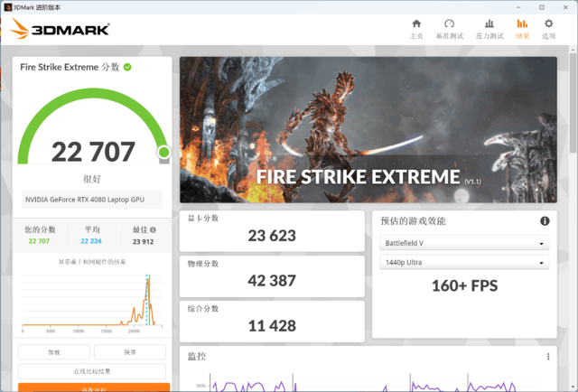Click the Load (加载) button

54,352
